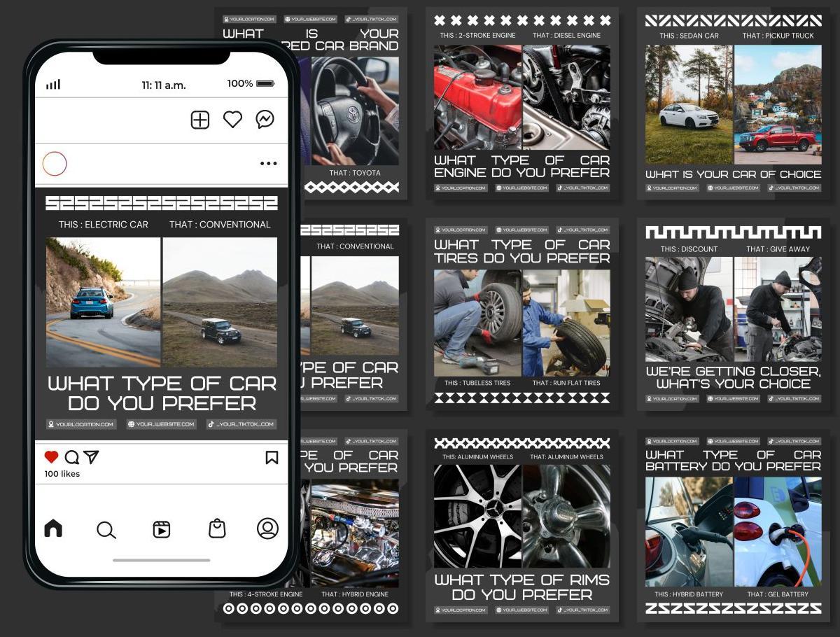
Task: Open the car battery preference template
Action: (x=733, y=526)
